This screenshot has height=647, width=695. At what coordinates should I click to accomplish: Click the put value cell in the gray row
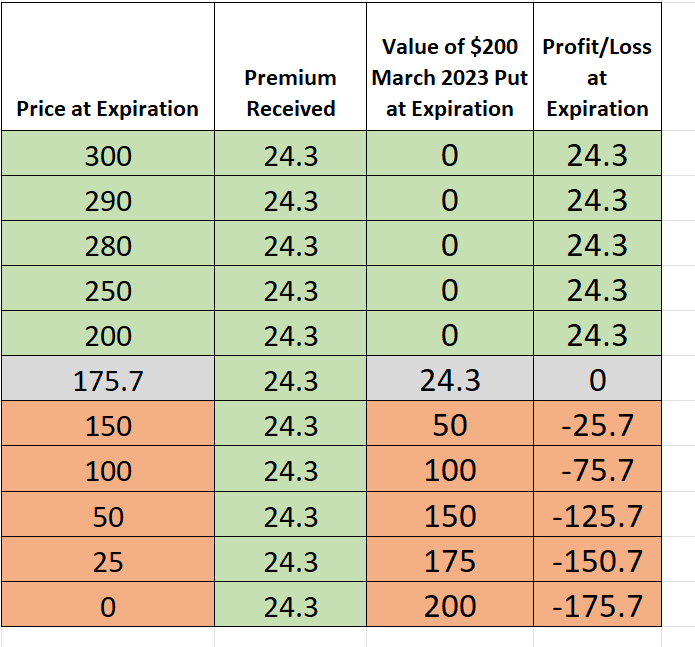click(x=450, y=380)
